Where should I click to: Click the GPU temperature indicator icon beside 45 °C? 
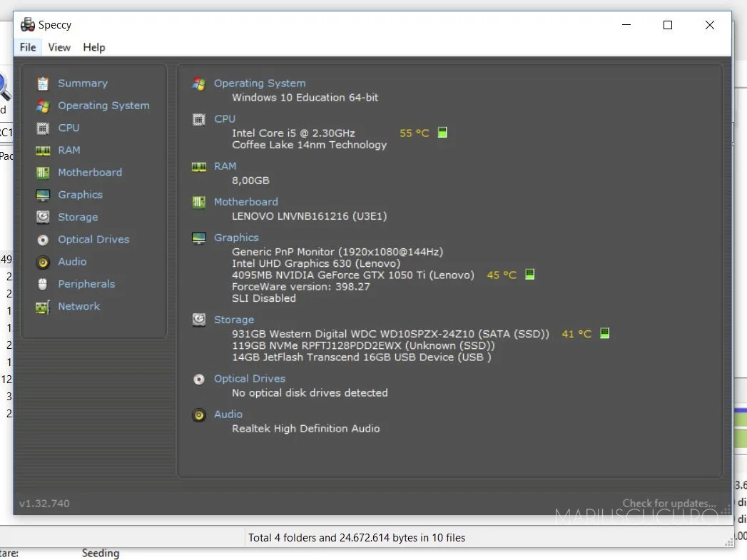point(529,274)
